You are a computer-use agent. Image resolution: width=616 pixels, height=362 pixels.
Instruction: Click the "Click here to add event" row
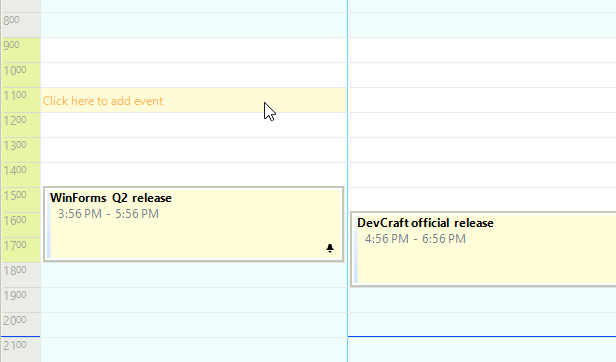[194, 100]
